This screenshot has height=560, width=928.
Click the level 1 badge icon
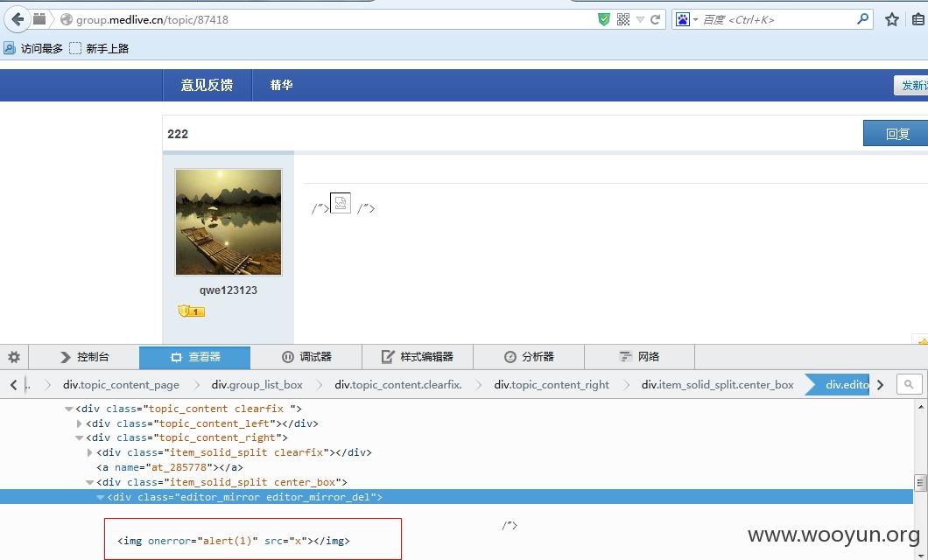coord(191,311)
